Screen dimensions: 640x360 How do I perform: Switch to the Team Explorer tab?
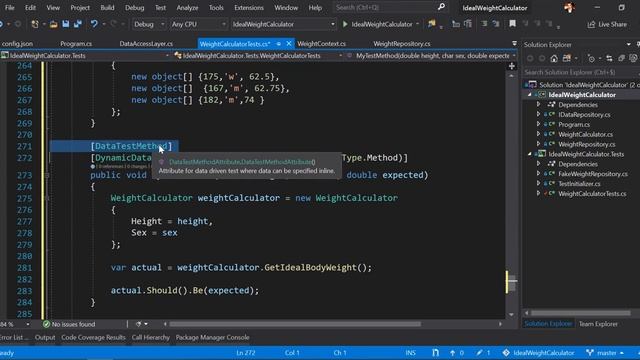(x=598, y=324)
